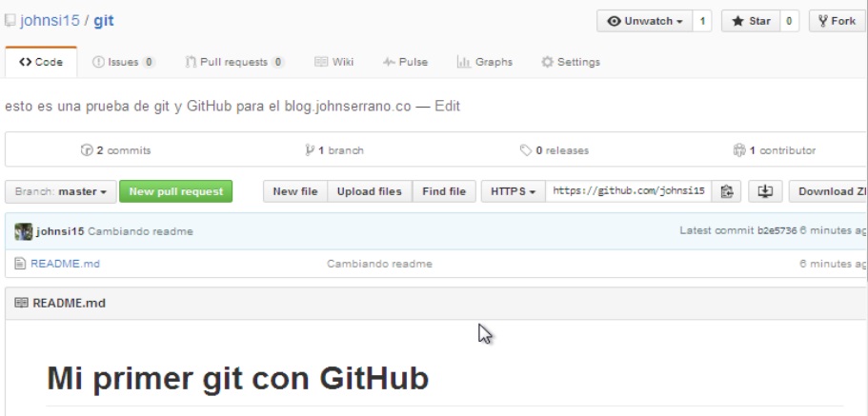Select the clone URL field
The image size is (868, 416).
click(628, 191)
